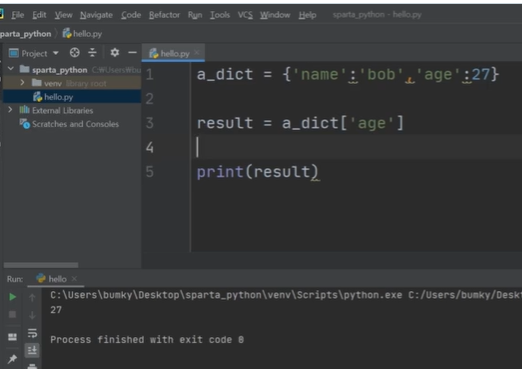This screenshot has width=522, height=369.
Task: Click line number 3 in gutter
Action: (x=149, y=123)
